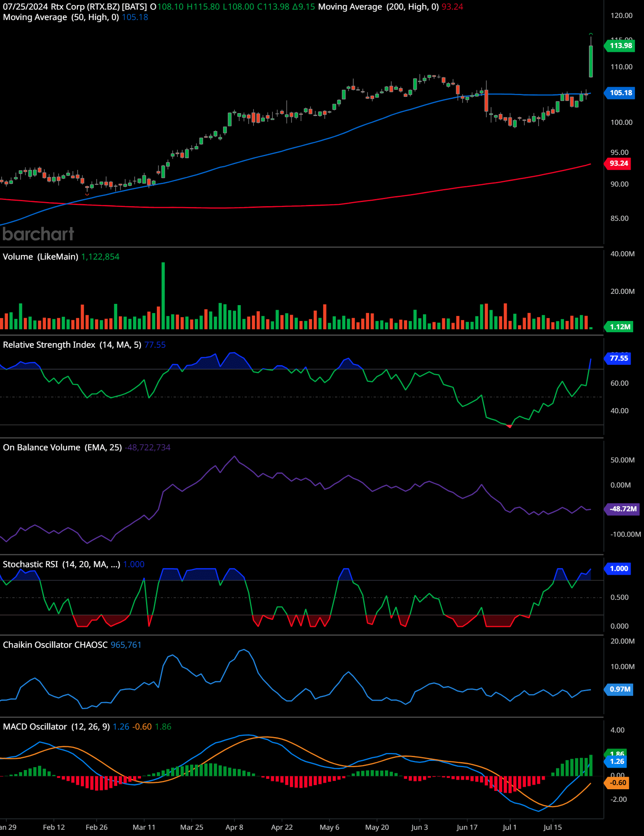This screenshot has height=836, width=644.
Task: Click the Chaikin value 965,761
Action: pos(126,645)
